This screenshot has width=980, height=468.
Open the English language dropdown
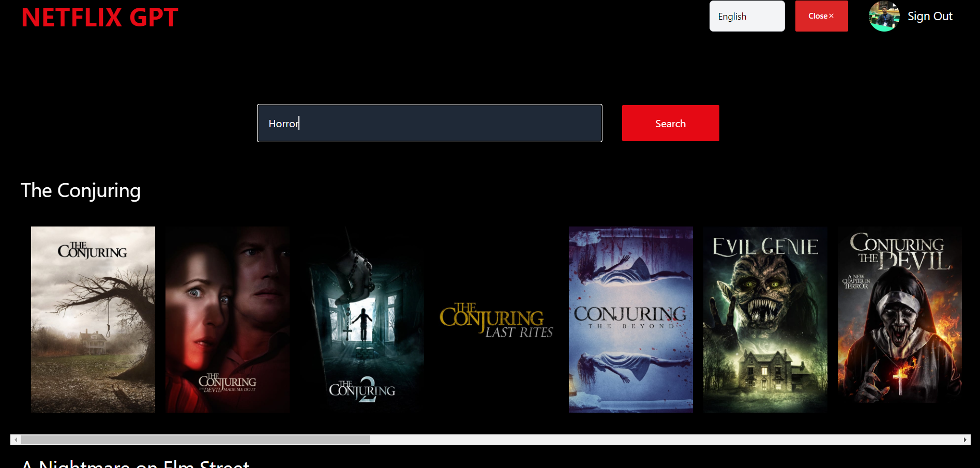click(x=747, y=16)
